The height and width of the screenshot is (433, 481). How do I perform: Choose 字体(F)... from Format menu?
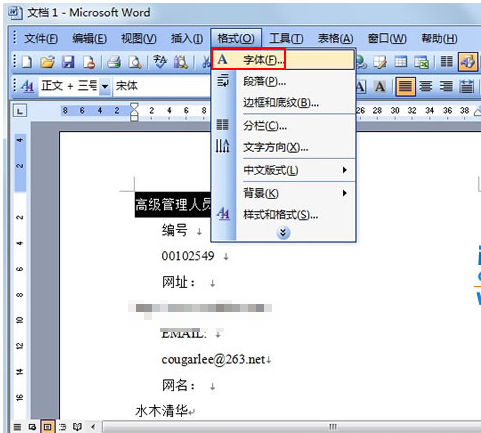283,59
